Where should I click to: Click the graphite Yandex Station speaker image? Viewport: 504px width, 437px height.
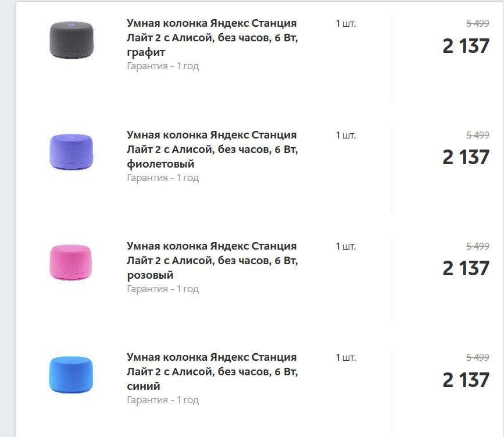click(x=71, y=40)
